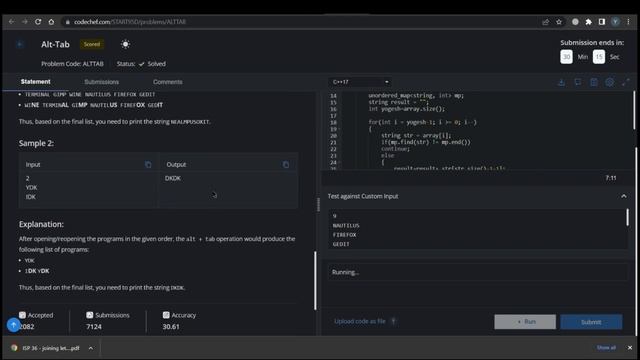This screenshot has width=640, height=360.
Task: Click the custom input scrollbar
Action: 627,217
